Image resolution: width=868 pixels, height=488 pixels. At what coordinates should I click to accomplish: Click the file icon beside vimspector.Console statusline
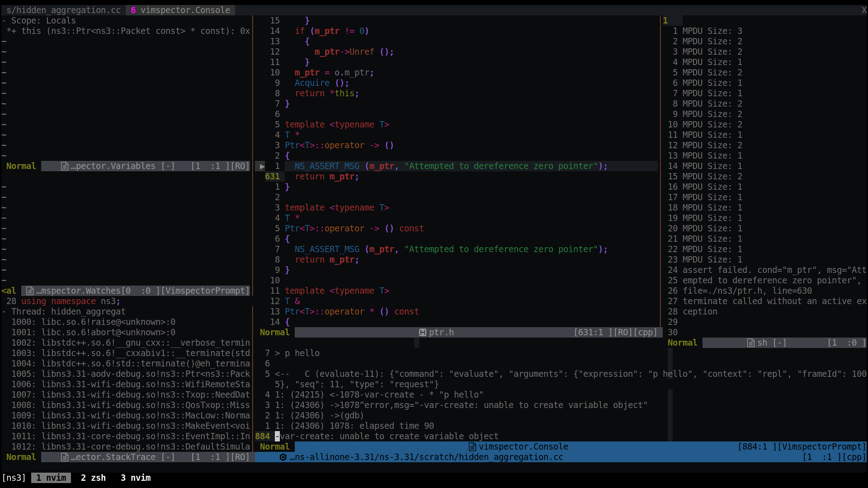(x=472, y=447)
